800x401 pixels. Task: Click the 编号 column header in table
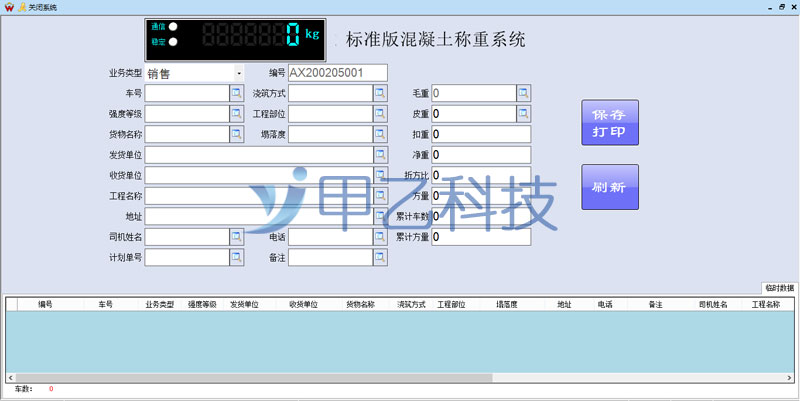[45, 304]
